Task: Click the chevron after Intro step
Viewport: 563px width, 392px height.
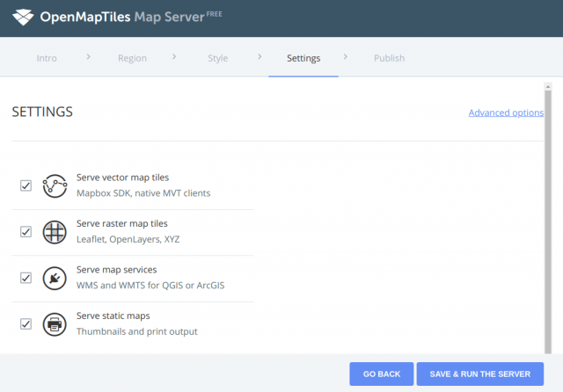Action: pyautogui.click(x=89, y=57)
